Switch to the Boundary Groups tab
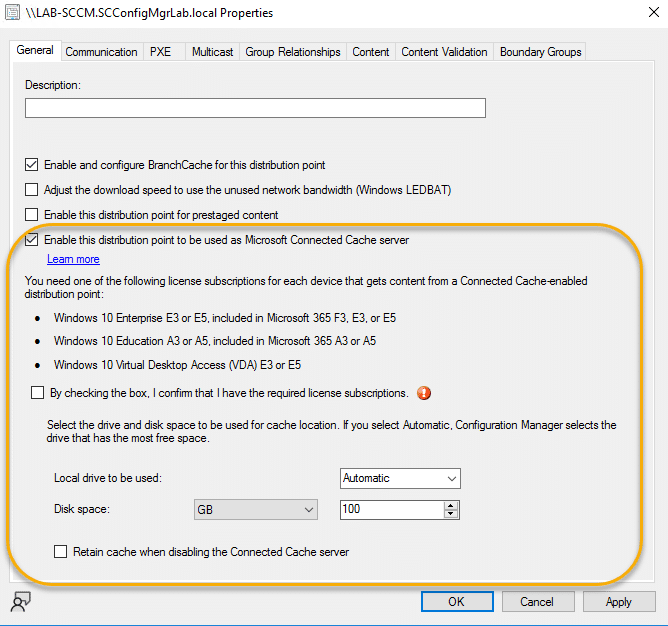 540,52
